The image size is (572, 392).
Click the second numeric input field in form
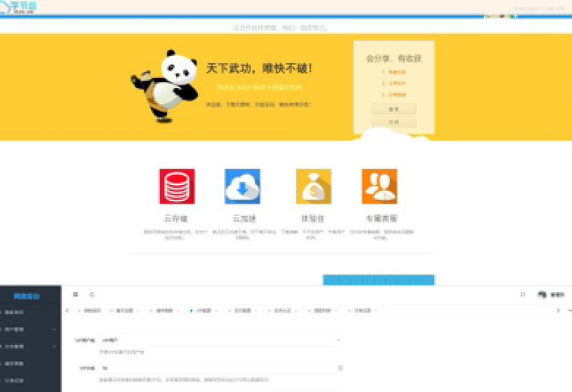coord(220,368)
